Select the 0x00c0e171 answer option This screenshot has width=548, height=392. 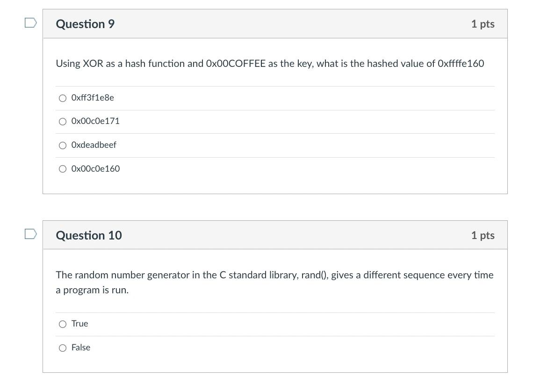63,122
